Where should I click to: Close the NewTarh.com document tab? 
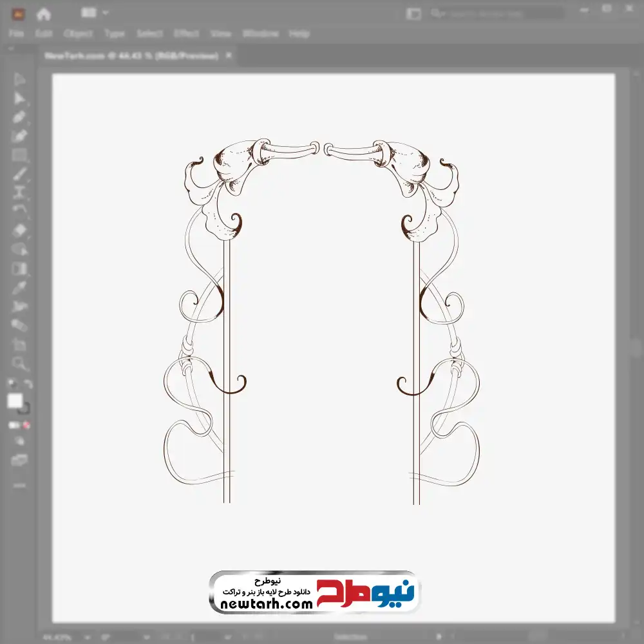pos(229,56)
